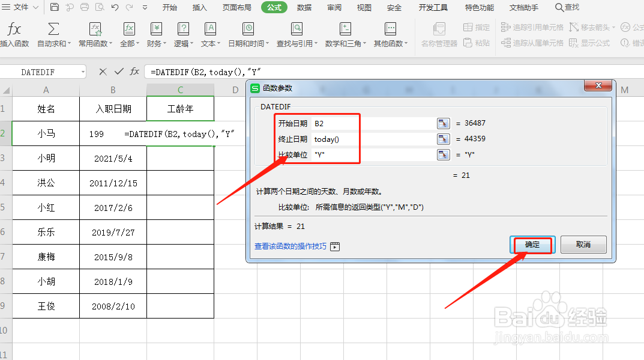This screenshot has height=360, width=644.
Task: Click the Undo icon
Action: [x=114, y=7]
